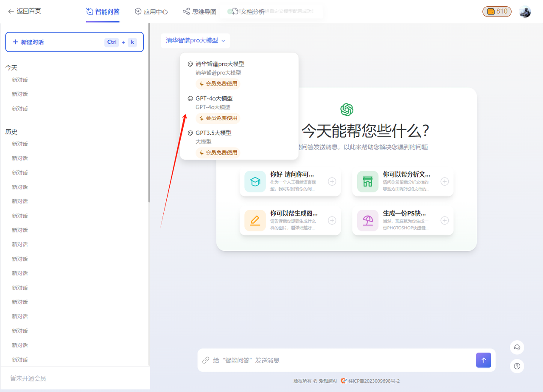Add the 生成一份PS快... prompt with plus

445,220
